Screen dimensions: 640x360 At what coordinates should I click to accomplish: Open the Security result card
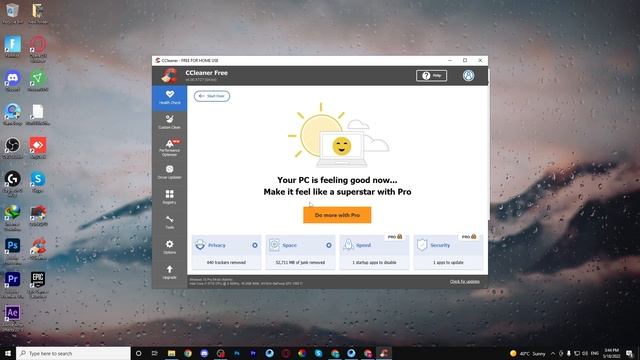tap(448, 252)
